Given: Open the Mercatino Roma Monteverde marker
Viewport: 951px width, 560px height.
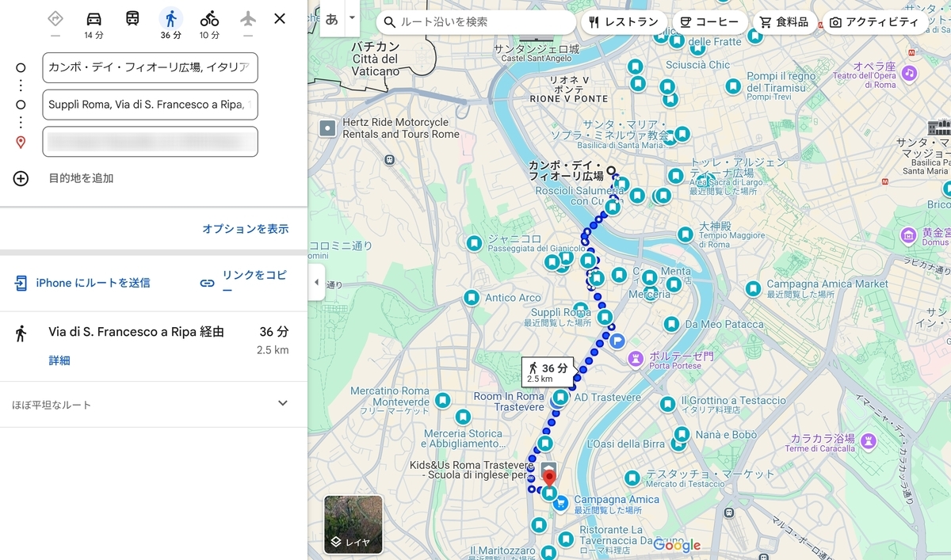Looking at the screenshot, I should click(442, 401).
